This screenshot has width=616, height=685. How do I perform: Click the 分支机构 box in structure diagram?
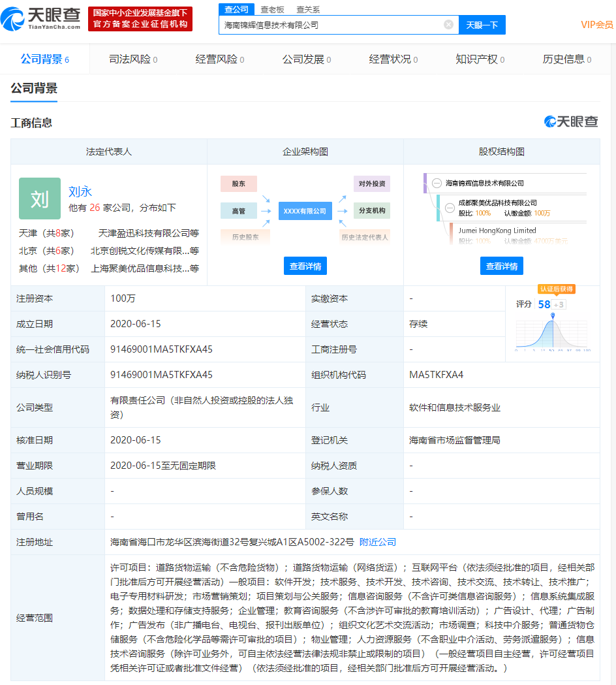pos(372,211)
